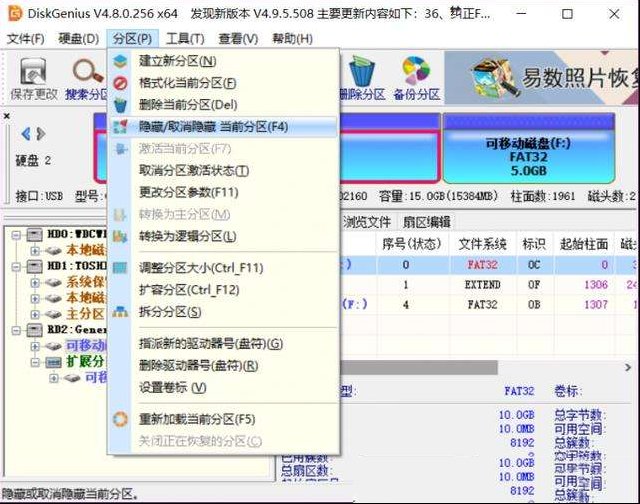
Task: Select the FAT32 row with 标识 0C
Action: pos(488,265)
